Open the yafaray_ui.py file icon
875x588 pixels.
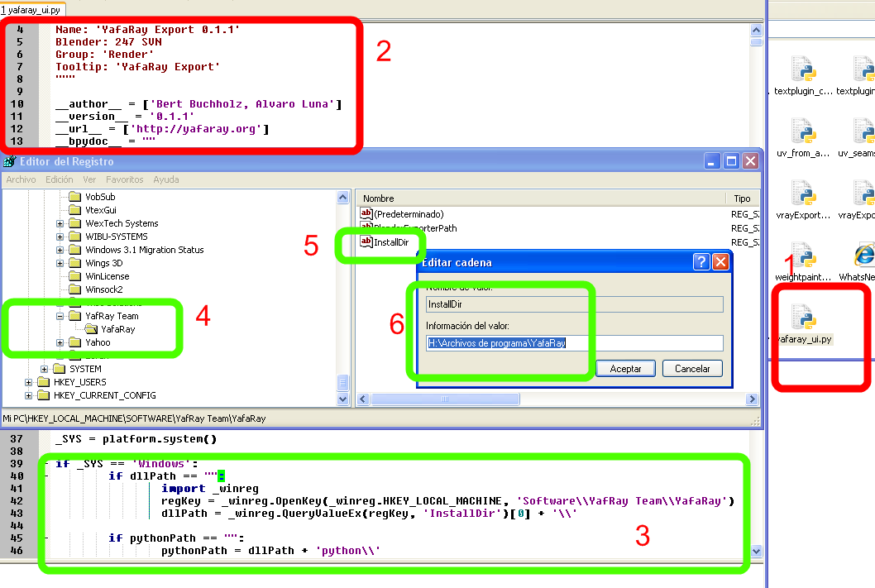(x=804, y=318)
